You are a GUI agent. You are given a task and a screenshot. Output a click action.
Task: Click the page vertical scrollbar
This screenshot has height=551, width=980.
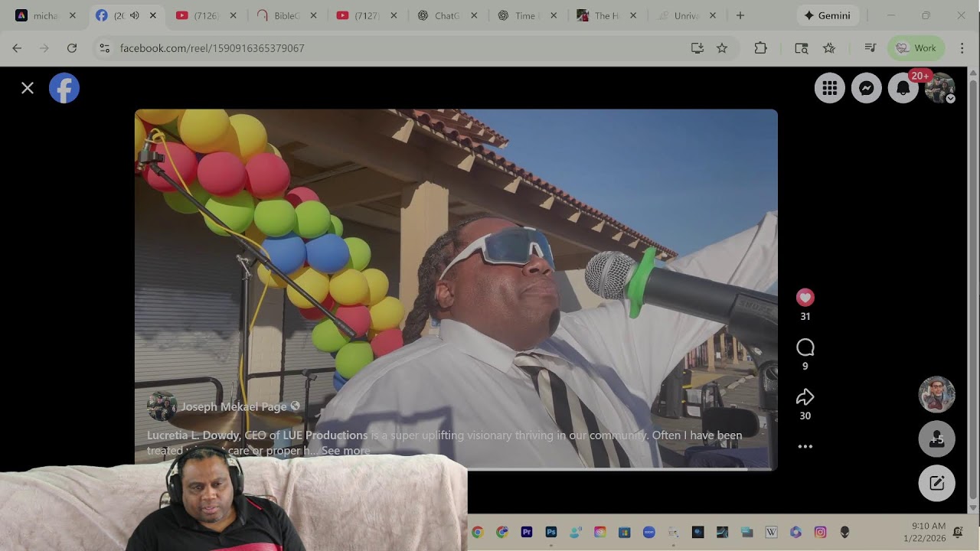click(x=973, y=291)
